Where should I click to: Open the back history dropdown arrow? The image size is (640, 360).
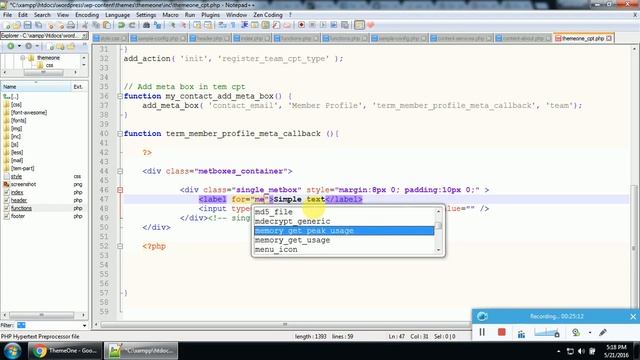point(19,46)
